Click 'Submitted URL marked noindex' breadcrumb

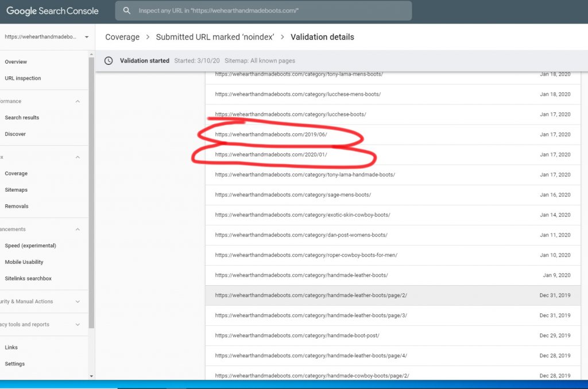point(215,37)
